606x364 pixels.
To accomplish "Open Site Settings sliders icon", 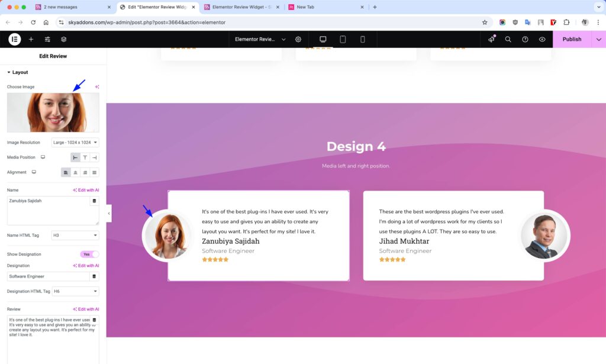I will tap(47, 39).
